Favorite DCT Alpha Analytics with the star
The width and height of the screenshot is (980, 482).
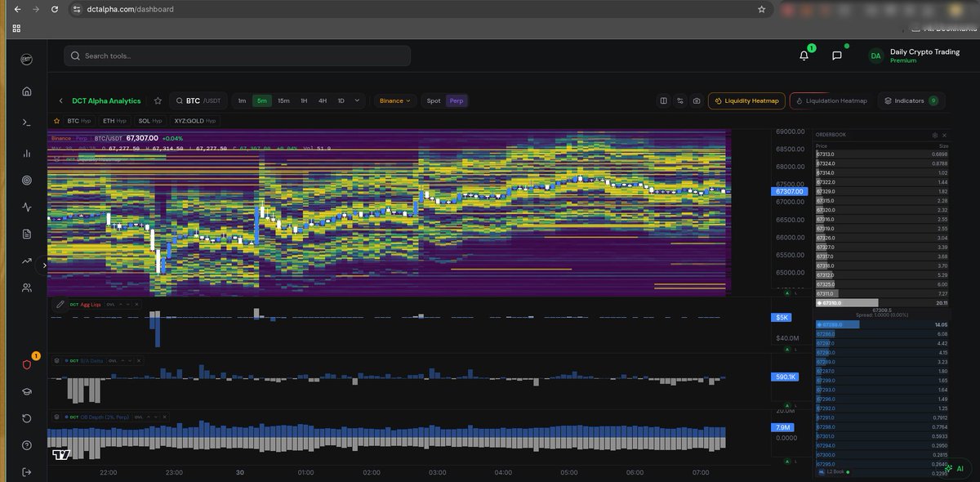coord(158,100)
